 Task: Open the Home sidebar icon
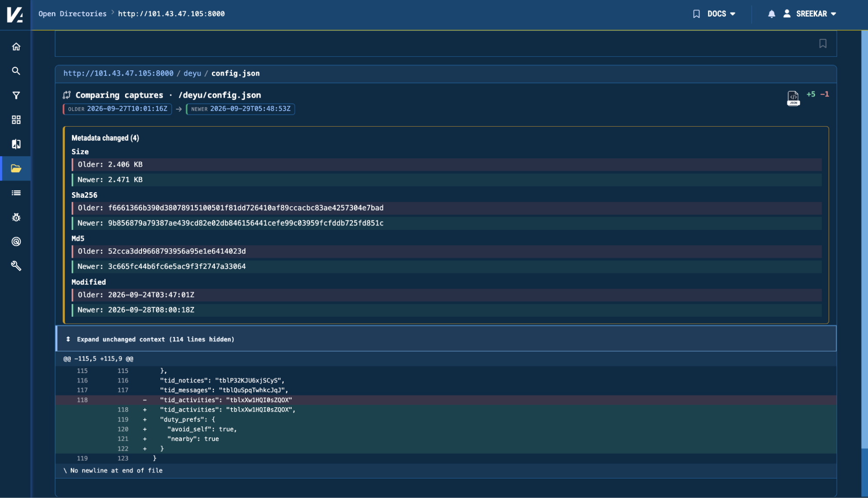[x=16, y=46]
